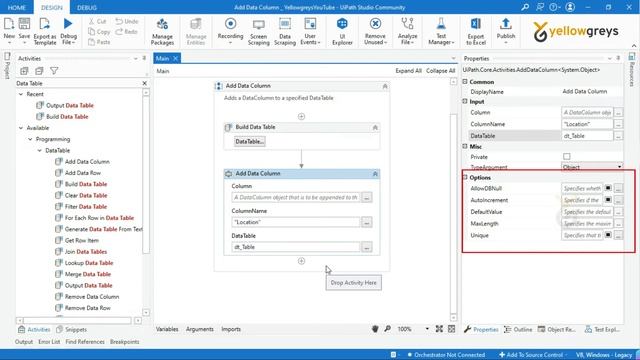This screenshot has width=640, height=360.
Task: Collapse the Recent activities group
Action: (x=21, y=94)
